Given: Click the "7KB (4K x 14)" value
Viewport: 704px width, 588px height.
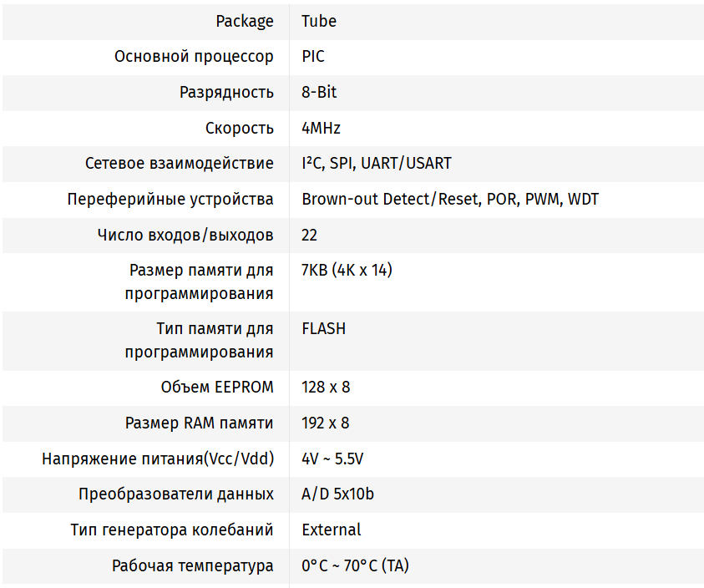Looking at the screenshot, I should [347, 270].
